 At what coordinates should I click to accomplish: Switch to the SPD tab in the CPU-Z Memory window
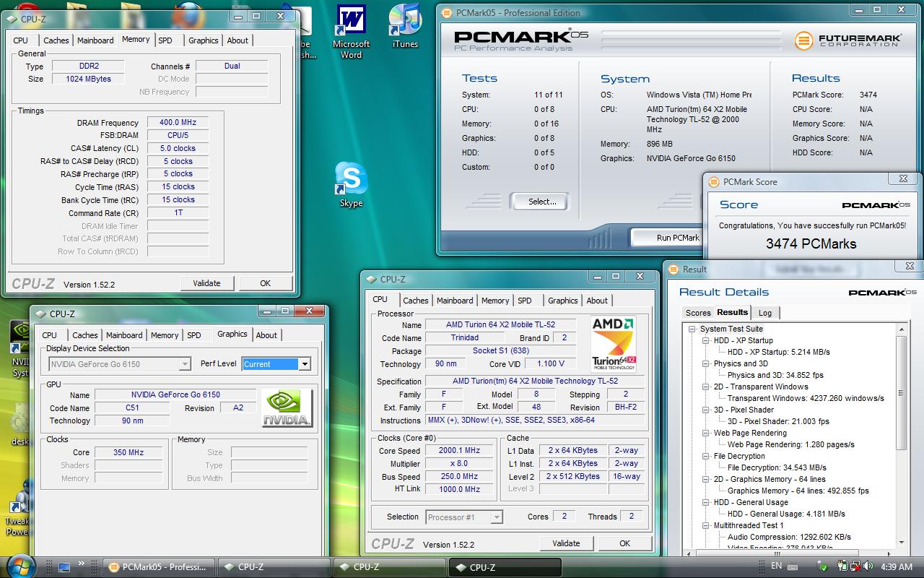[165, 40]
